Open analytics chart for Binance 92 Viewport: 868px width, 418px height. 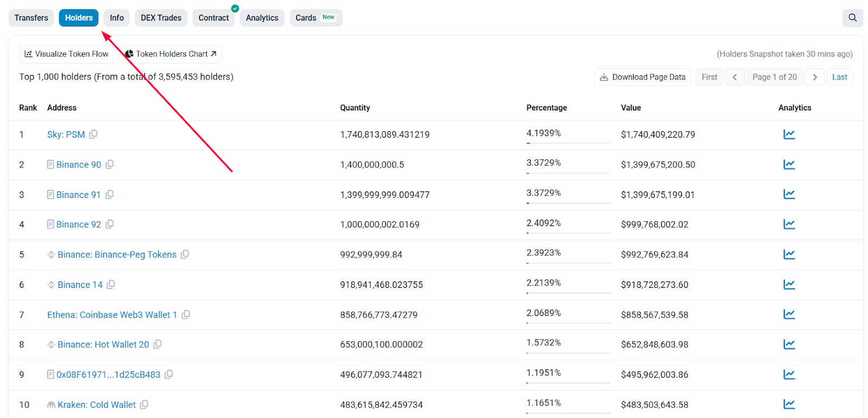(789, 224)
